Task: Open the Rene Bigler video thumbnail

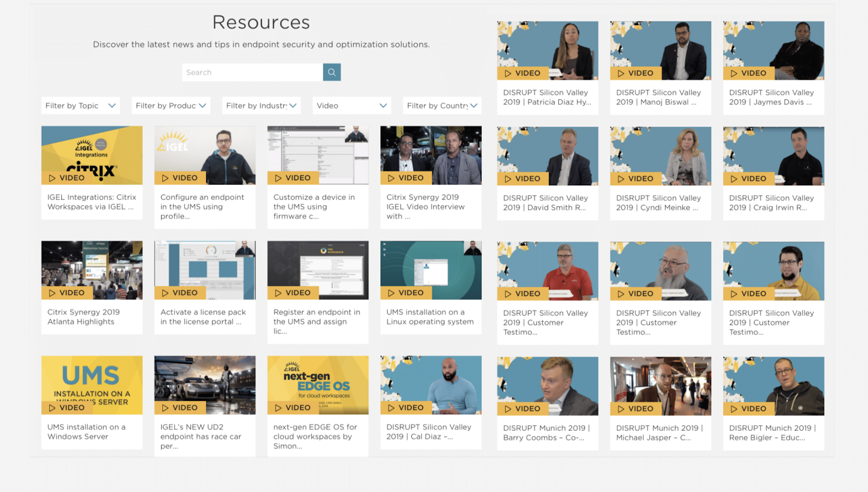Action: pos(774,386)
